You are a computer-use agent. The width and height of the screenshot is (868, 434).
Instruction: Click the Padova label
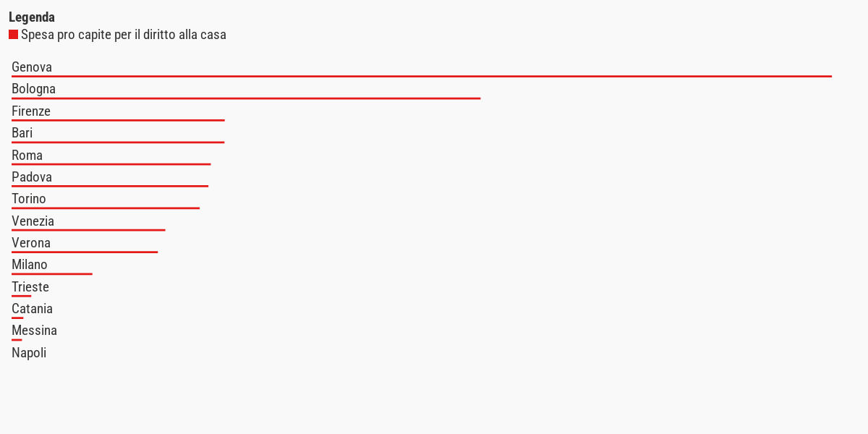click(32, 177)
